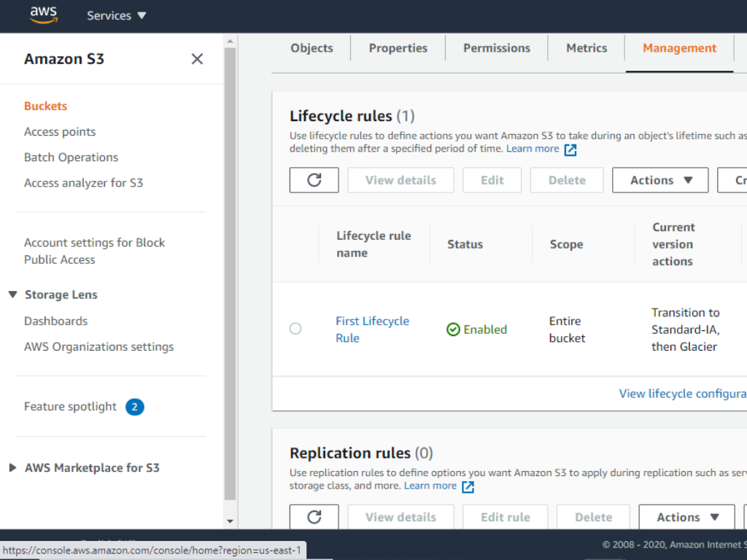Viewport: 747px width, 560px height.
Task: Click the sidebar scrollbar down arrow
Action: pyautogui.click(x=230, y=521)
